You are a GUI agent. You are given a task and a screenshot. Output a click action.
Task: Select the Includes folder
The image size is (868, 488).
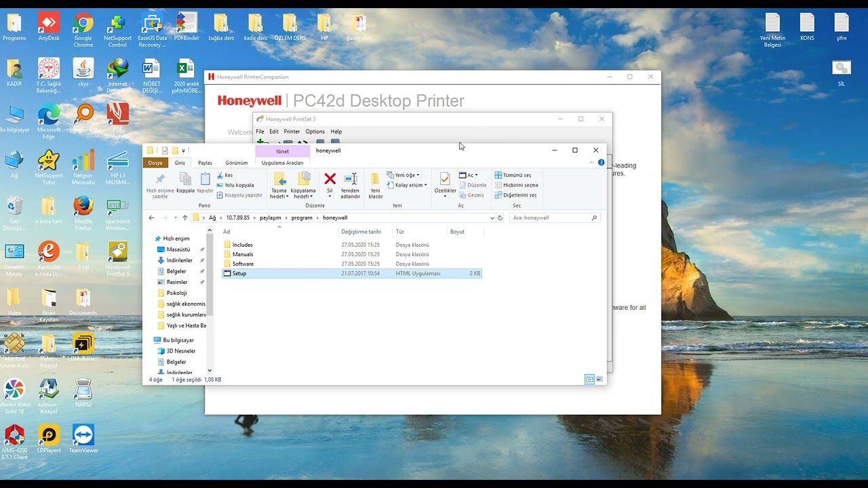pyautogui.click(x=242, y=245)
